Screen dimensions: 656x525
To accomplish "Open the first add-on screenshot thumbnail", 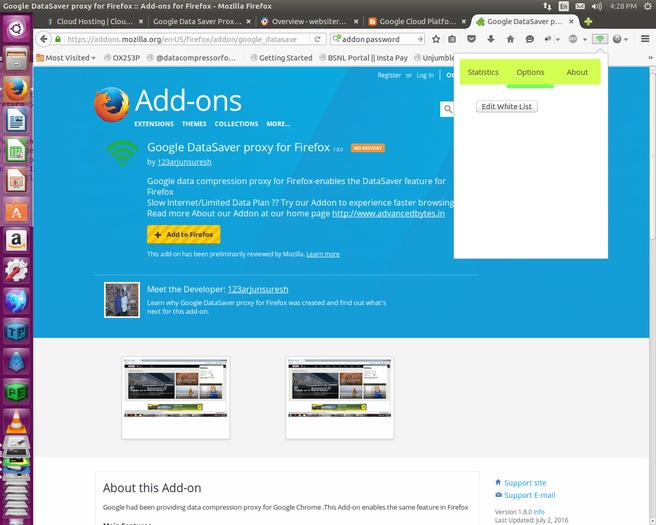I will point(176,398).
